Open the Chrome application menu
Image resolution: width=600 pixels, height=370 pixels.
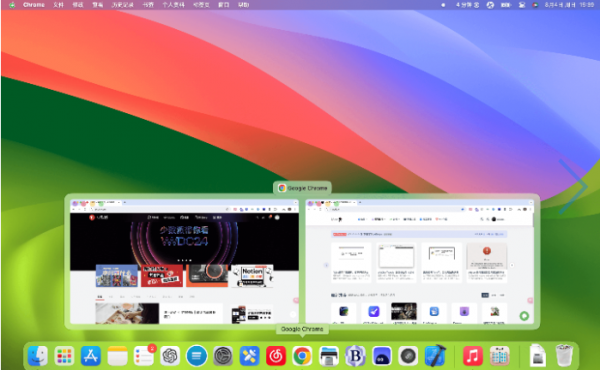tap(34, 5)
